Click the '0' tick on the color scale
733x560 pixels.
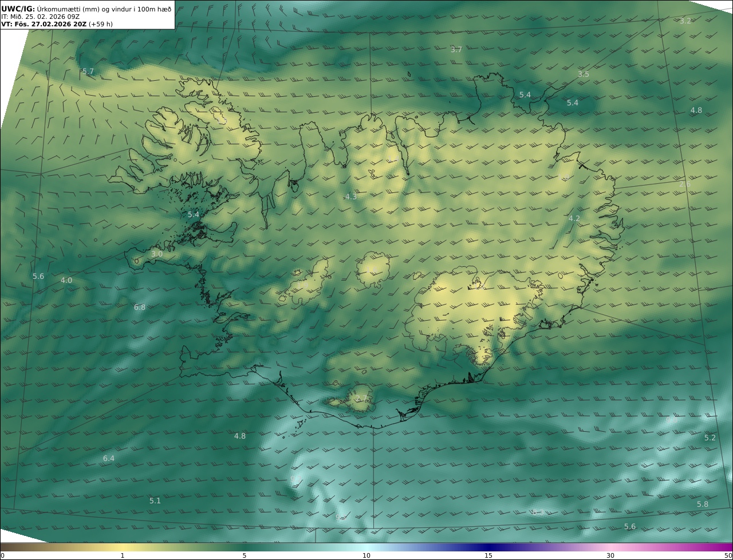[x=2, y=555]
